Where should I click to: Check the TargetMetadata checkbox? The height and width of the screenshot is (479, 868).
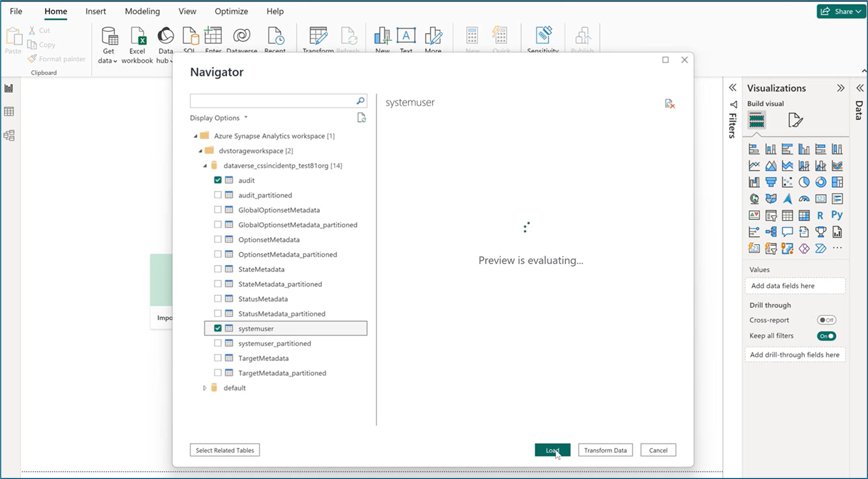[x=218, y=357]
